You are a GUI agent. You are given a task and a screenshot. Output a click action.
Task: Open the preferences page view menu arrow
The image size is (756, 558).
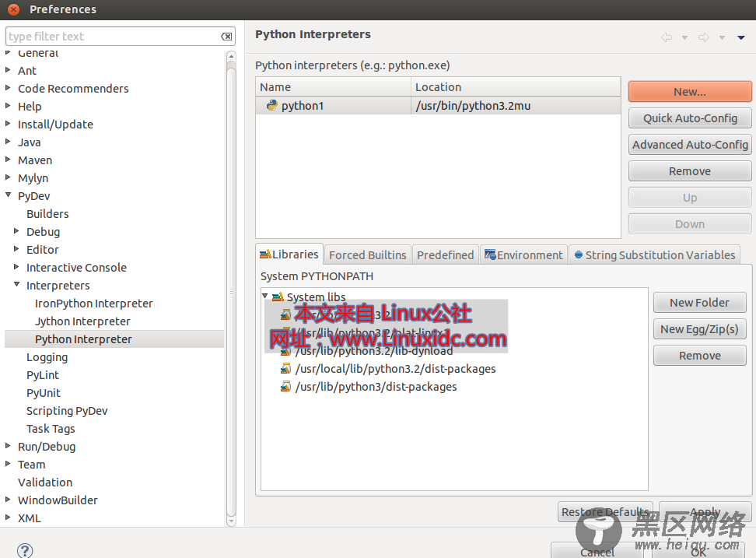click(x=741, y=37)
